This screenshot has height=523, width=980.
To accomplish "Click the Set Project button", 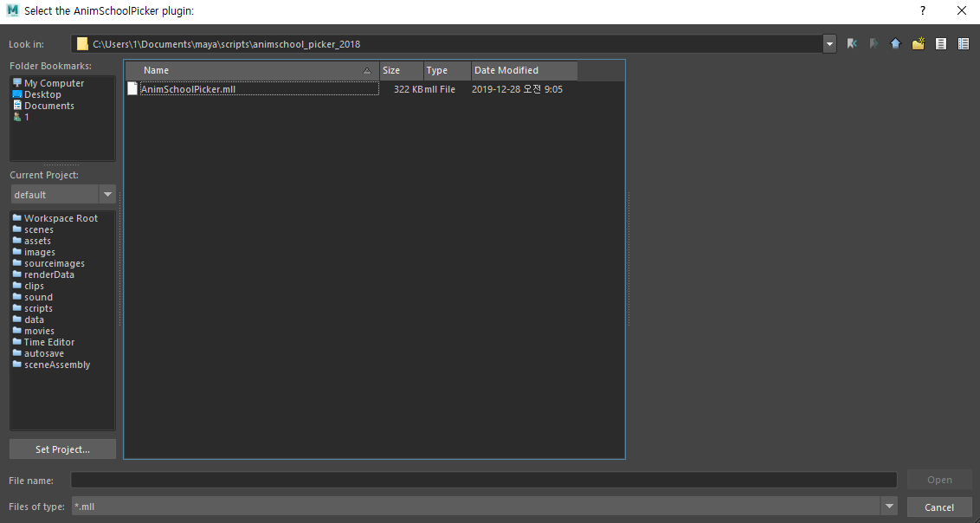I will pos(62,449).
